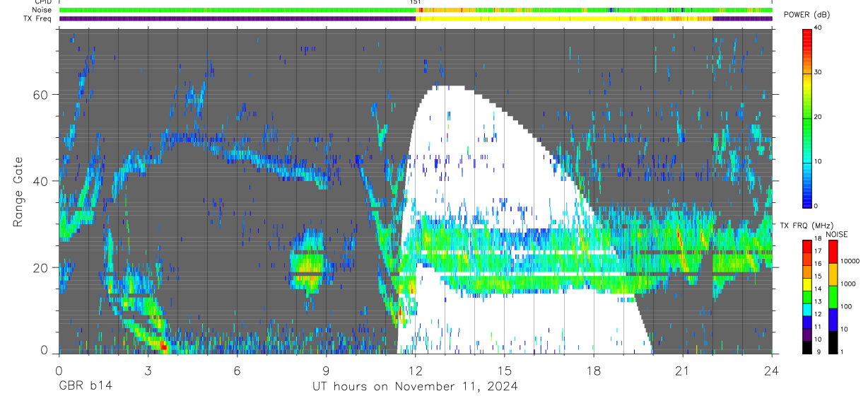Click the 18 hour tick on time axis
The width and height of the screenshot is (868, 401).
(x=593, y=370)
